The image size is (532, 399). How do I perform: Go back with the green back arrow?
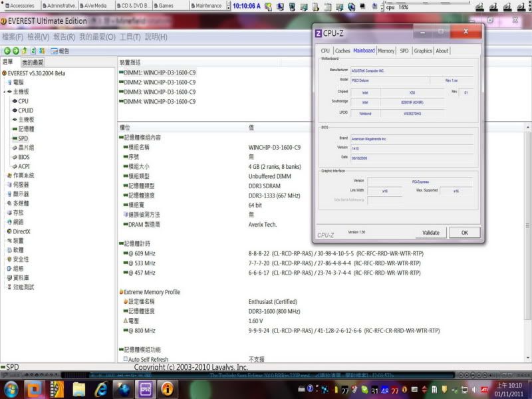pyautogui.click(x=7, y=51)
